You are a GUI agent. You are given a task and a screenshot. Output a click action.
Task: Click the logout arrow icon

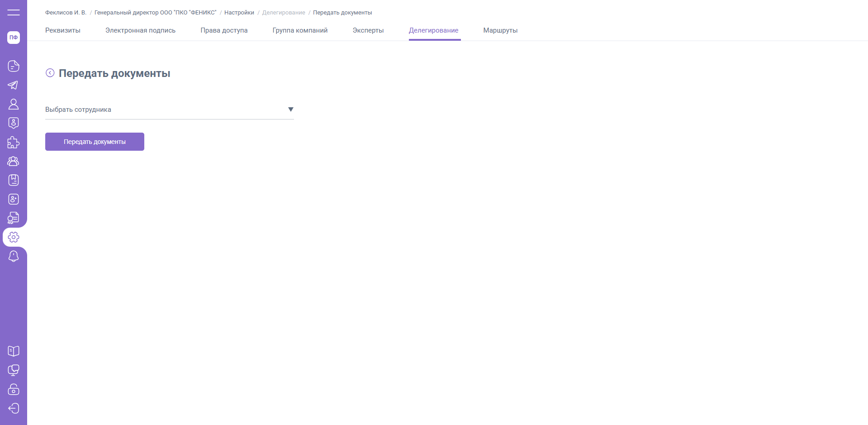point(14,408)
